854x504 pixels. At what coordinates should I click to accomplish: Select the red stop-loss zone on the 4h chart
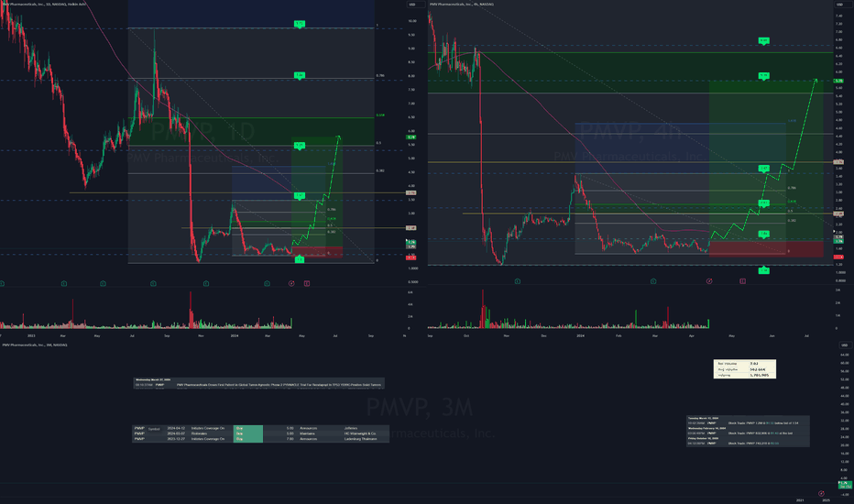point(766,248)
